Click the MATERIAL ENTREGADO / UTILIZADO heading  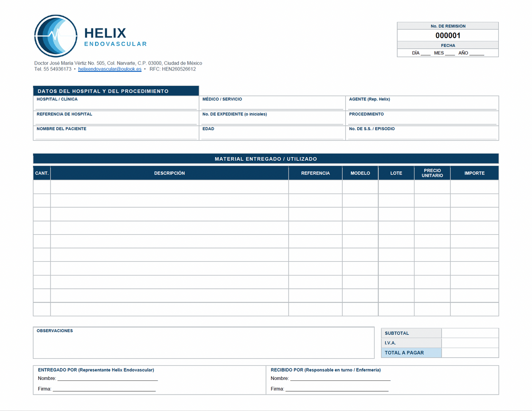(x=266, y=159)
